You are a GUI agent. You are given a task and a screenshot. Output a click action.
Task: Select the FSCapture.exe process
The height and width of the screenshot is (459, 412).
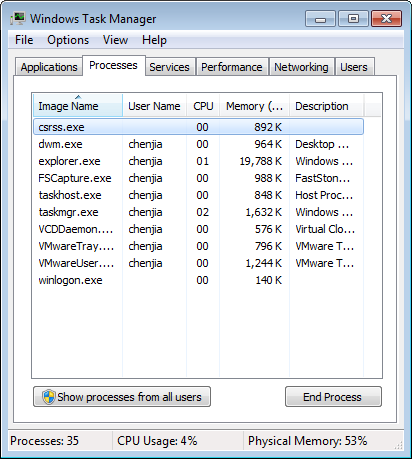(198, 178)
